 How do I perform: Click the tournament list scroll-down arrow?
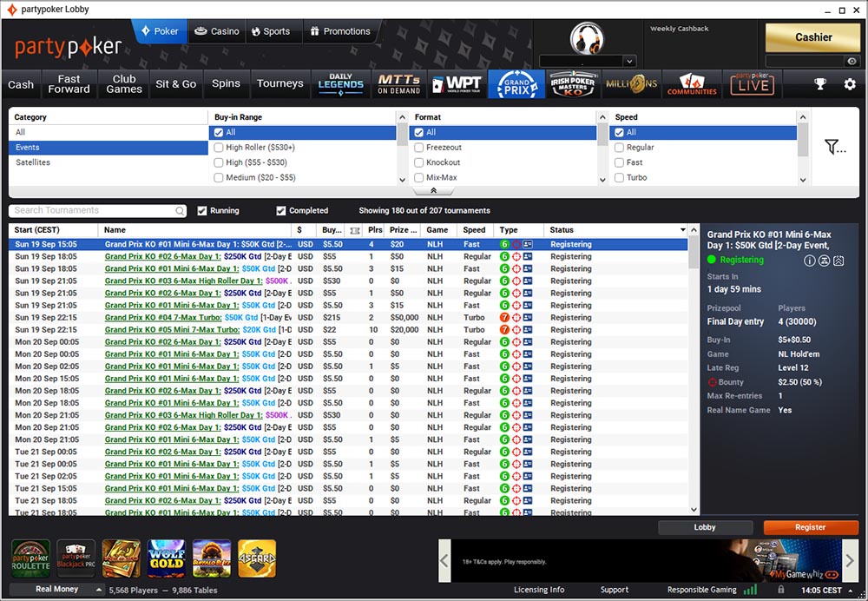coord(694,510)
